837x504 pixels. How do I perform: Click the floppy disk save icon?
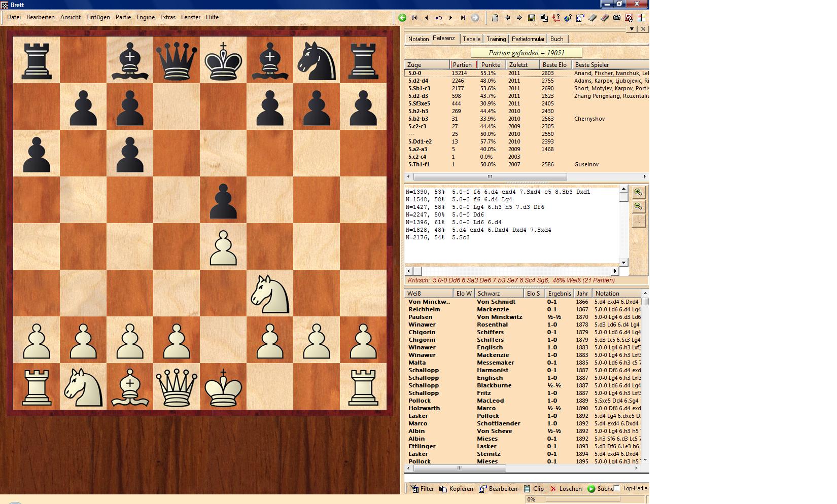[531, 18]
